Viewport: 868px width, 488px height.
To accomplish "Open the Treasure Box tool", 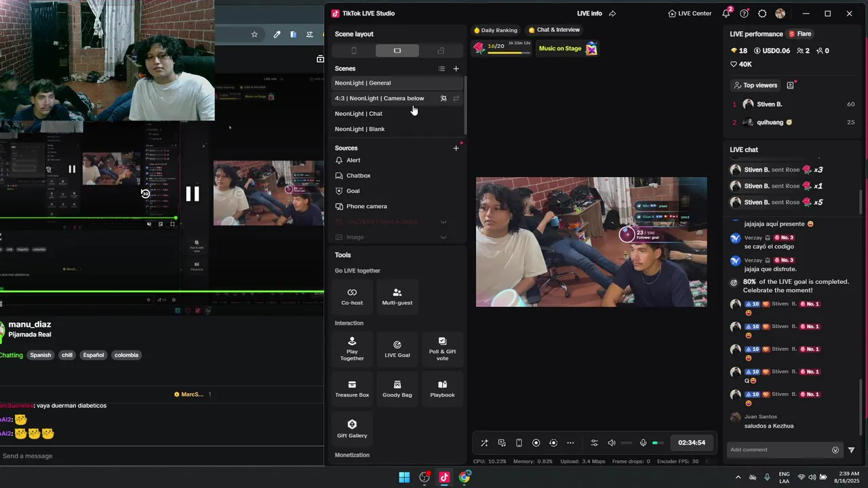I will (x=352, y=388).
